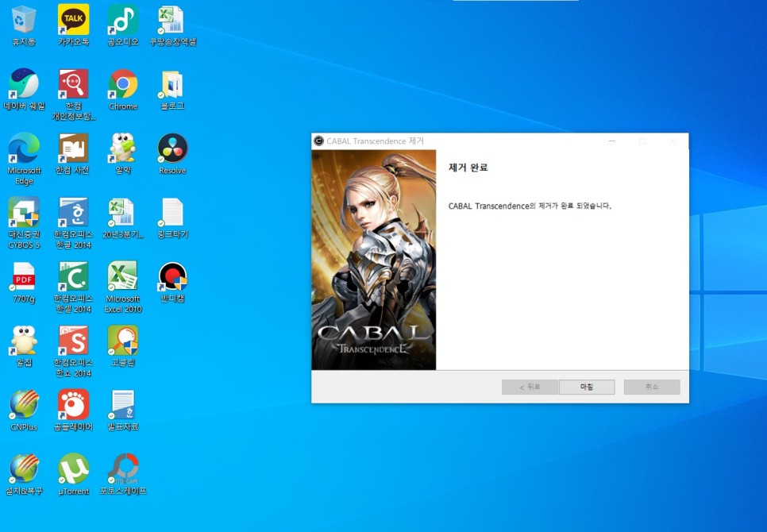767x532 pixels.
Task: Open the 고클린 cleaner icon
Action: 123,346
